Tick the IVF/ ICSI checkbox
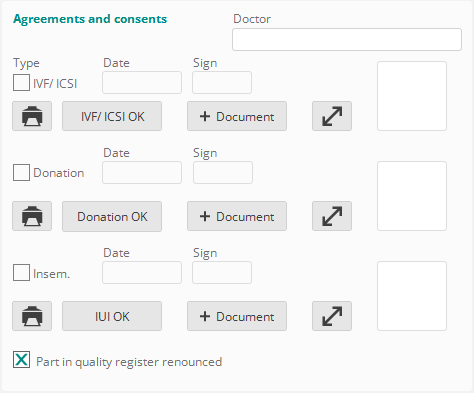The height and width of the screenshot is (393, 474). pos(21,82)
